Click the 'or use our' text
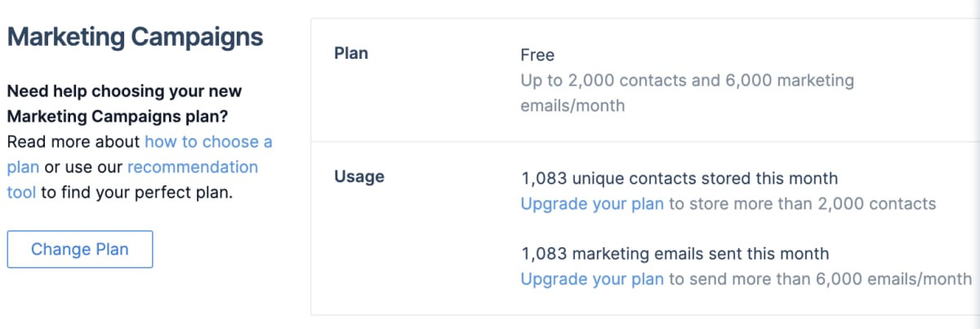980x329 pixels. coord(84,167)
